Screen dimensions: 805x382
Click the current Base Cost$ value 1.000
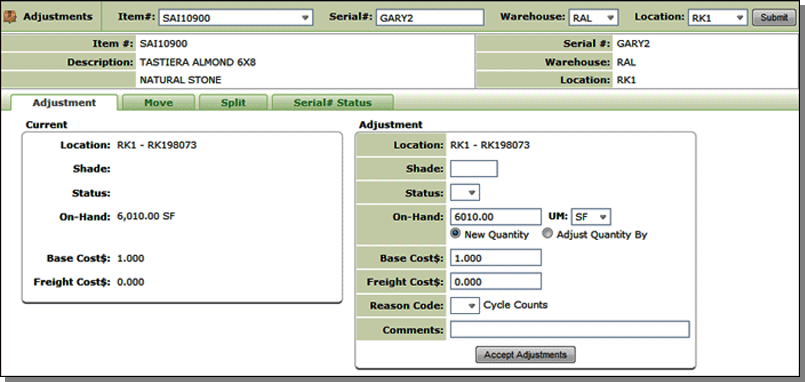tap(130, 258)
